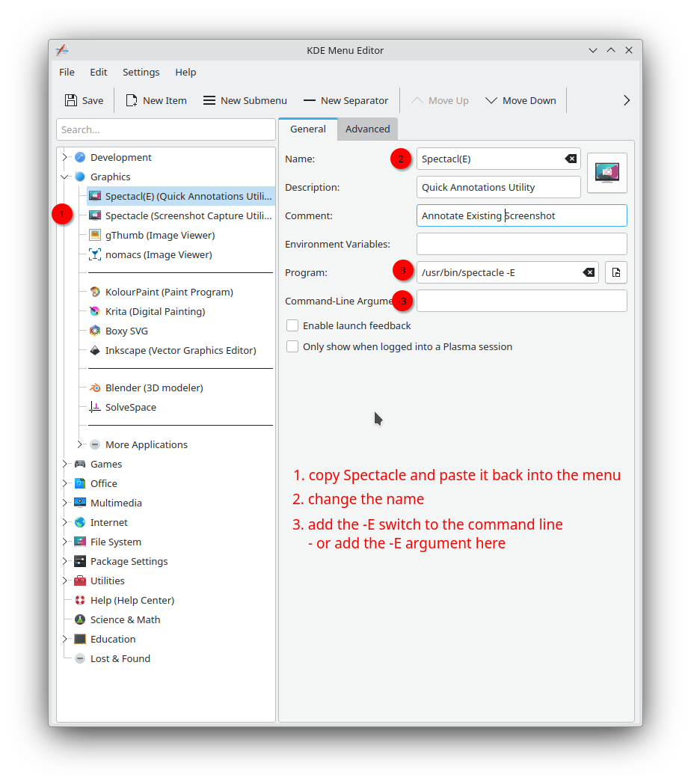Click the Science & Math icon

click(x=80, y=619)
